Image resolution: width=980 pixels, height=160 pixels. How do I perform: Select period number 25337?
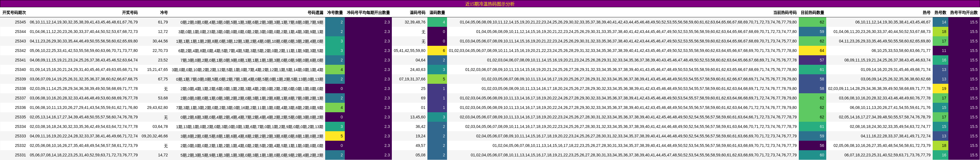click(20, 98)
